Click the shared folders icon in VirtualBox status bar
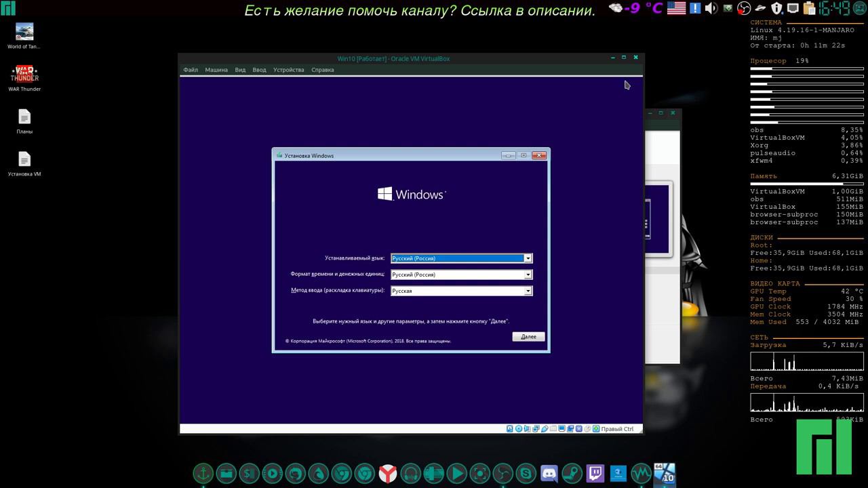 tap(553, 428)
